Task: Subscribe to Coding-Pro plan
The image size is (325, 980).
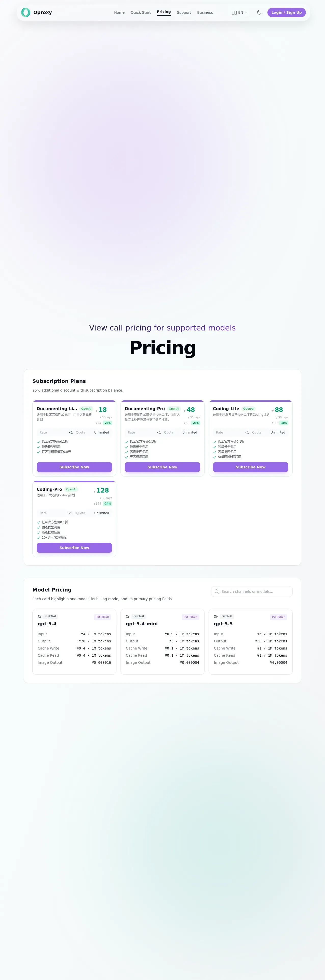Action: tap(74, 548)
